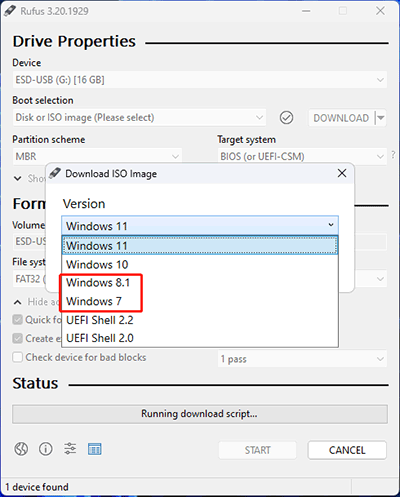Open the log table icon
Image resolution: width=400 pixels, height=497 pixels.
(x=95, y=449)
